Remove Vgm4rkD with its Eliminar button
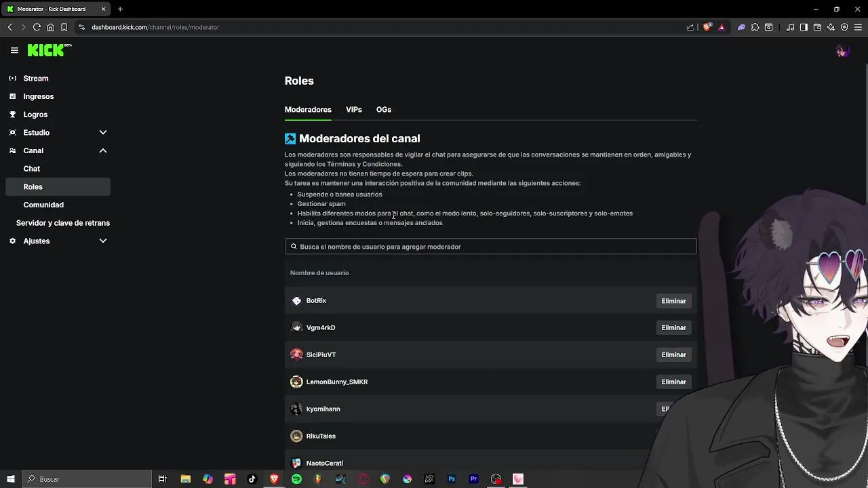Screen dimensions: 868x488 click(673, 328)
